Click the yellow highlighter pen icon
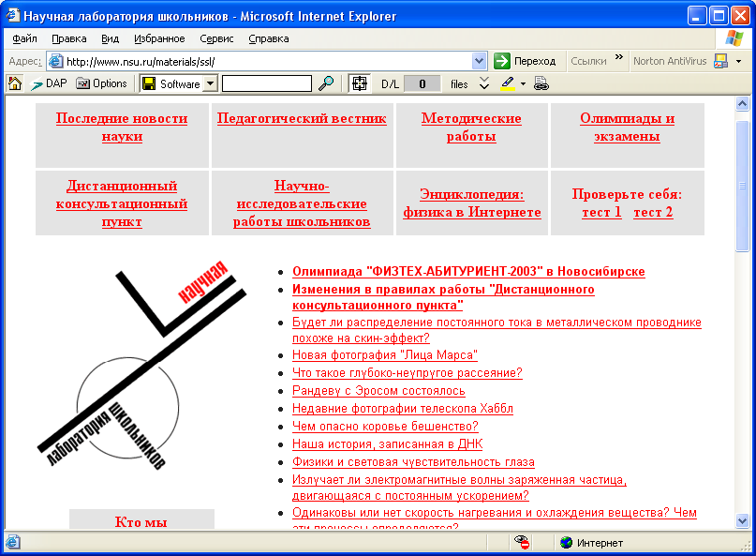The height and width of the screenshot is (556, 756). [508, 83]
